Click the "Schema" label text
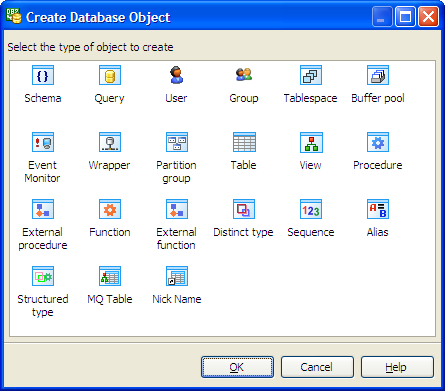 [x=43, y=98]
